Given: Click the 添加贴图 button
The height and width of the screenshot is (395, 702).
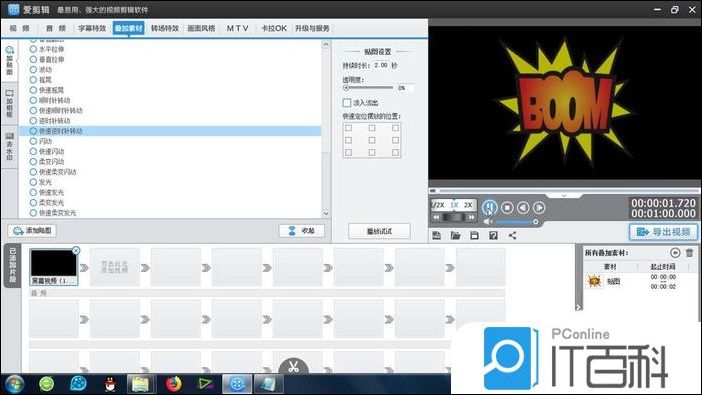Looking at the screenshot, I should [32, 231].
